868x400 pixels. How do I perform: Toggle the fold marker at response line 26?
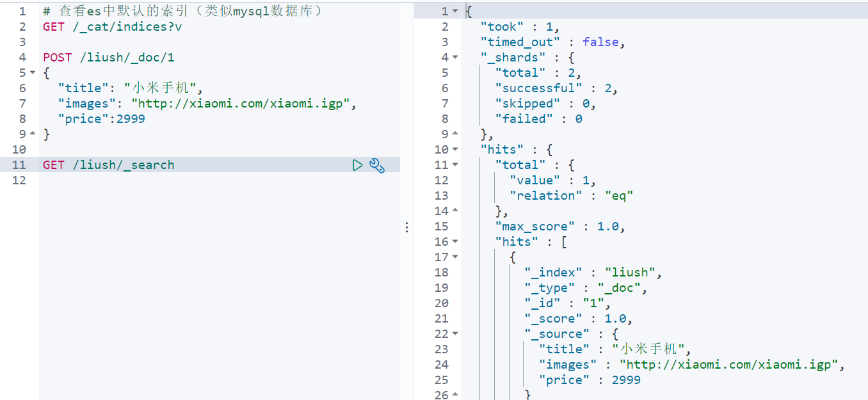455,396
